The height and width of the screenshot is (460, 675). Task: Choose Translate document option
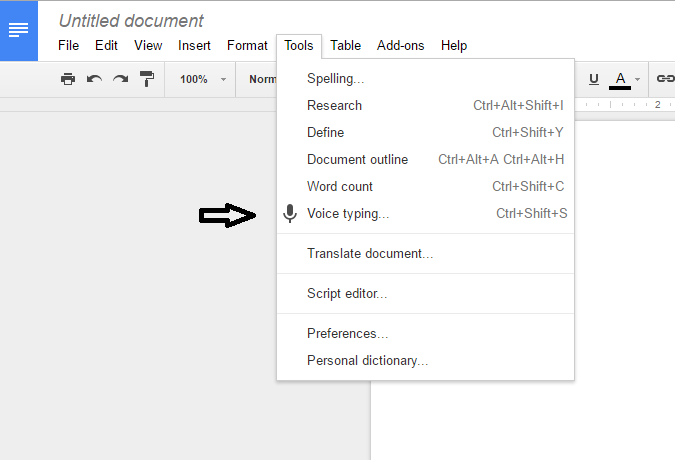click(x=370, y=254)
